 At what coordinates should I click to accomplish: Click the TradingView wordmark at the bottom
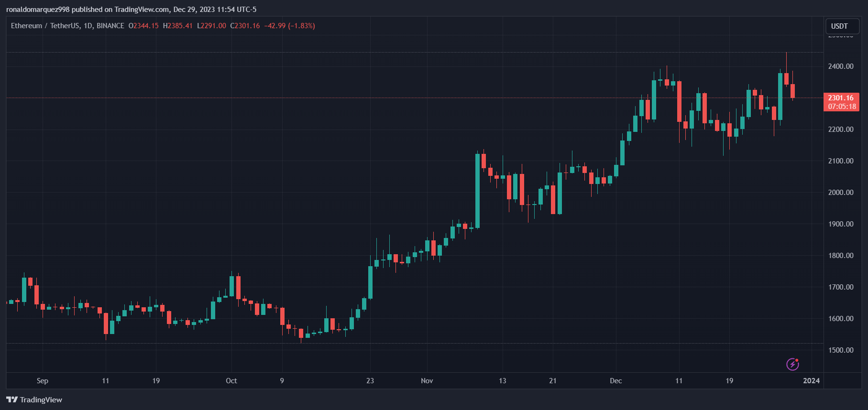[41, 399]
